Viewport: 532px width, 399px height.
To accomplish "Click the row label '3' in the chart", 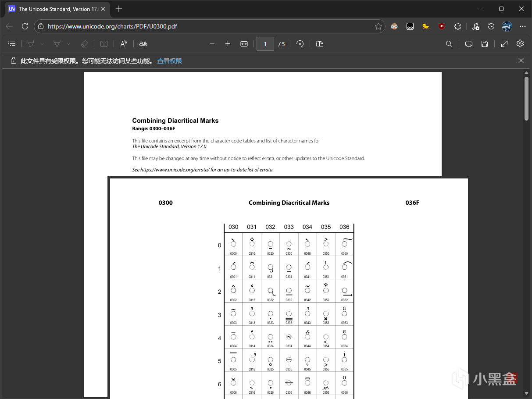I will tap(220, 315).
